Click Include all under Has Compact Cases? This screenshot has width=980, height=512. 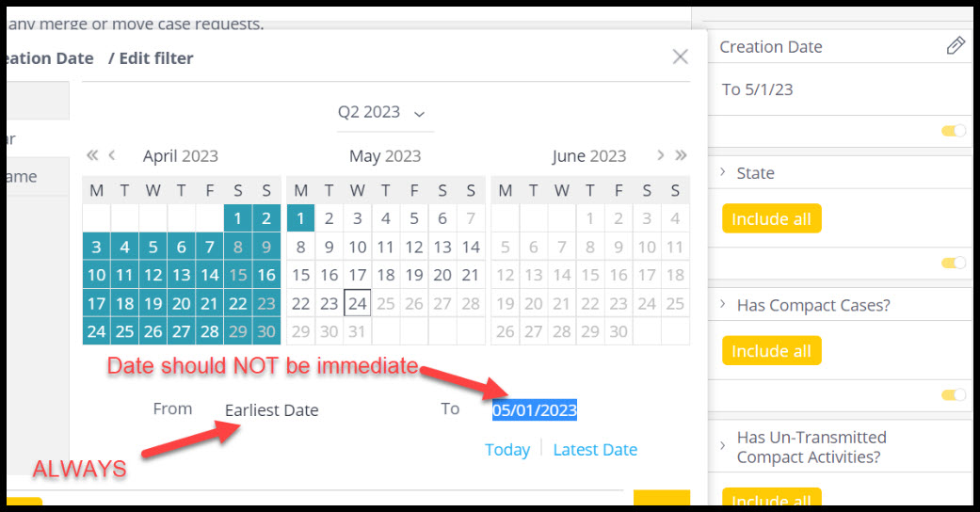pos(771,351)
